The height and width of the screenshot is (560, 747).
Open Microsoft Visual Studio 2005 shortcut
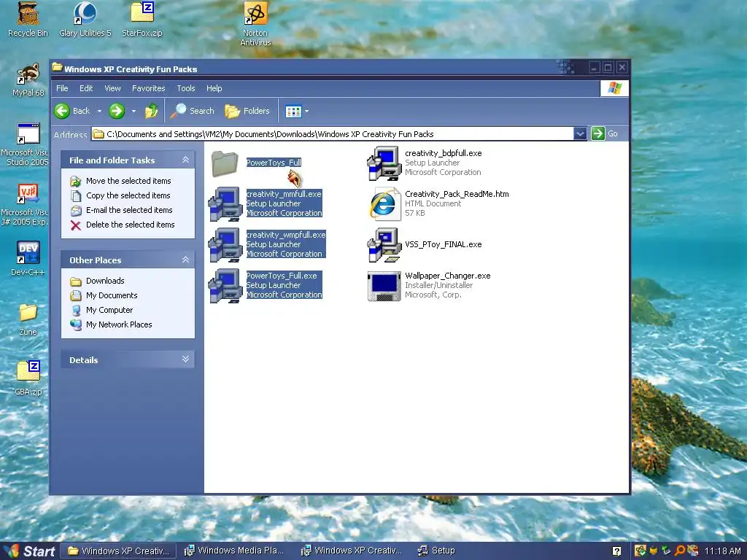[x=27, y=144]
